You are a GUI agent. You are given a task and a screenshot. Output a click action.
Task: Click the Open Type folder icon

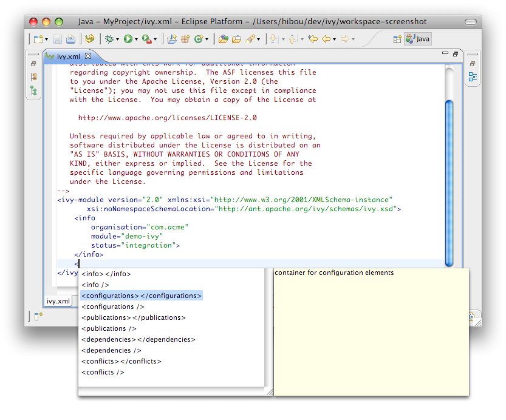pos(222,39)
